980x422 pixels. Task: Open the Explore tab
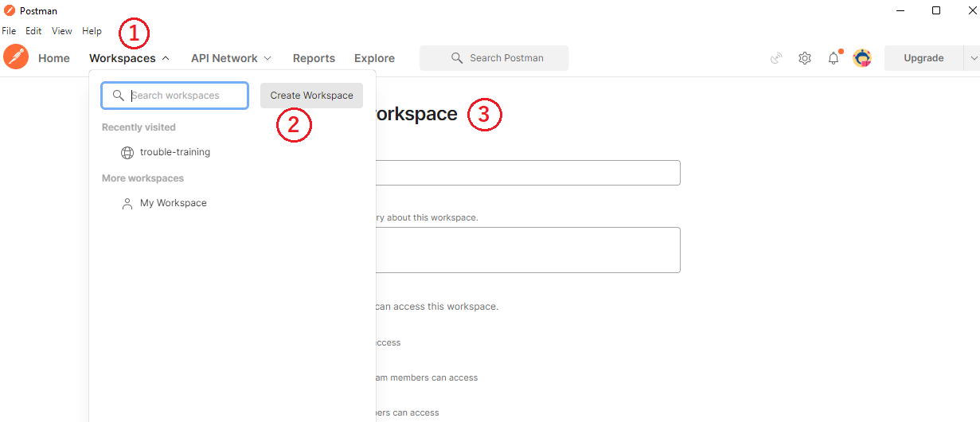(374, 58)
